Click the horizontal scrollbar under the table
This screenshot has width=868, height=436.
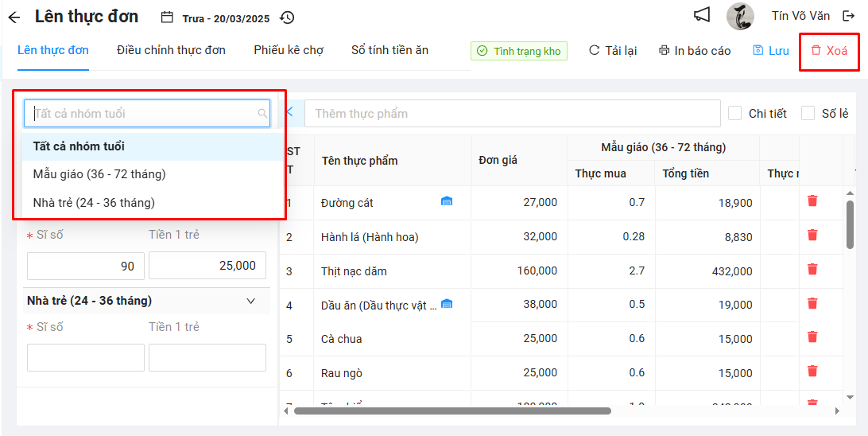tap(451, 411)
